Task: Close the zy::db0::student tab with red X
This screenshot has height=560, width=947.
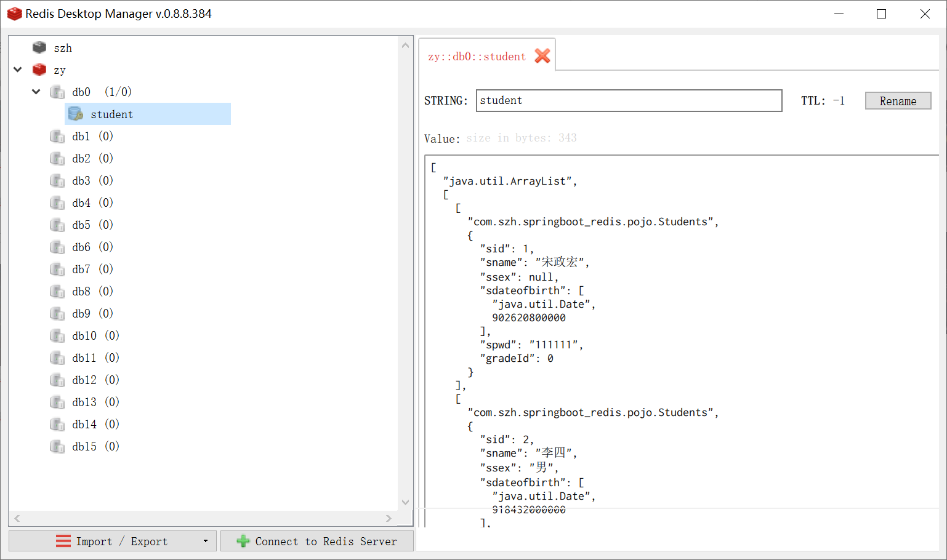Action: [542, 56]
